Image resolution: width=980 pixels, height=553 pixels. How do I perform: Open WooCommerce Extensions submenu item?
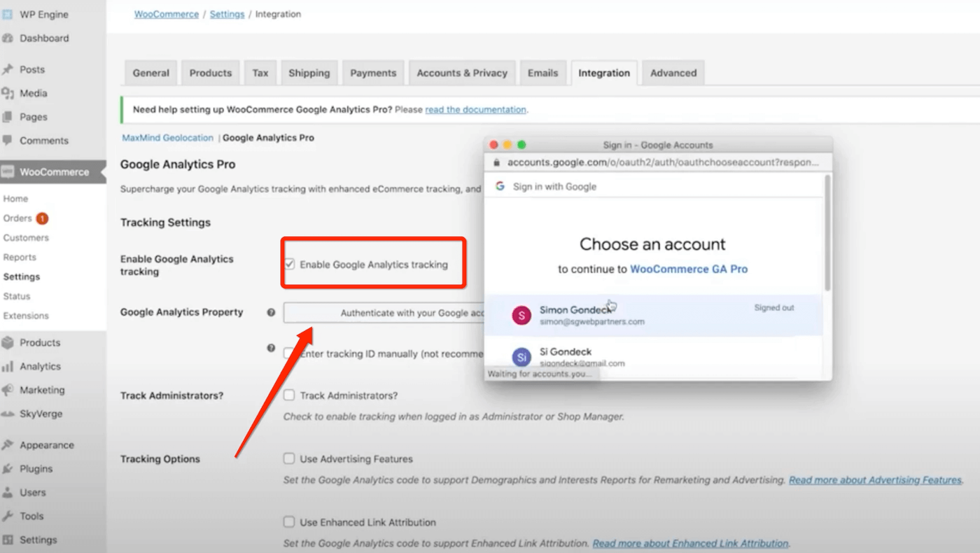pyautogui.click(x=26, y=316)
